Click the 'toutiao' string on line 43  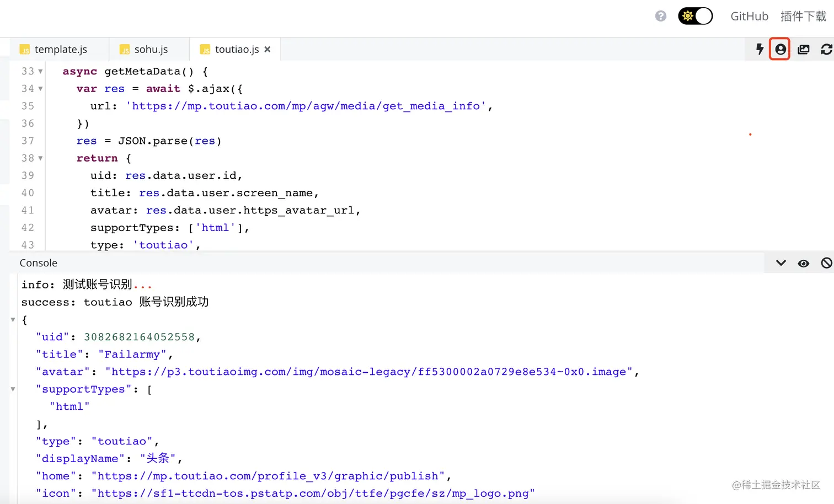point(163,245)
